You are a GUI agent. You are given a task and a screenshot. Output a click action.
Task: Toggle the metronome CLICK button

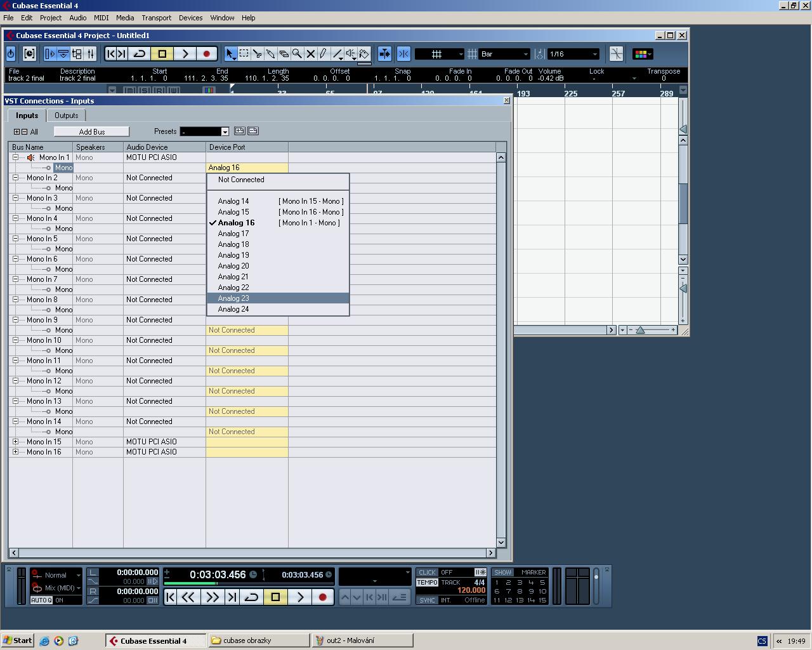coord(427,572)
